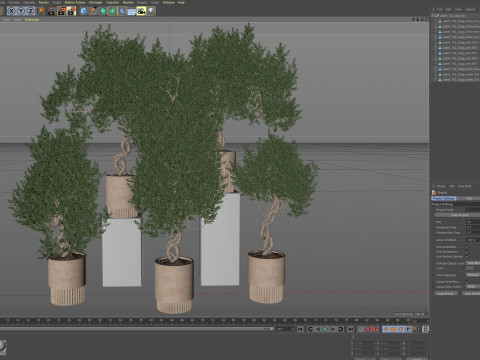The image size is (480, 360).
Task: Open Object Manager Objects menu
Action: (x=470, y=10)
